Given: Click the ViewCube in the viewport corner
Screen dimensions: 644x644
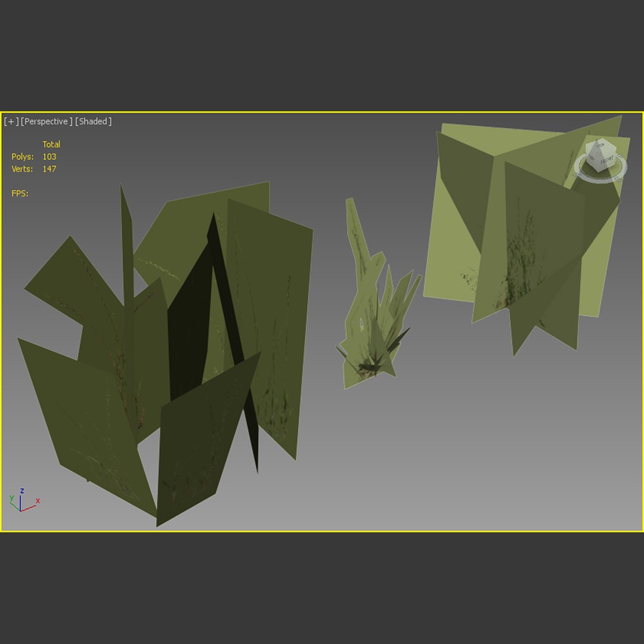Looking at the screenshot, I should [600, 155].
